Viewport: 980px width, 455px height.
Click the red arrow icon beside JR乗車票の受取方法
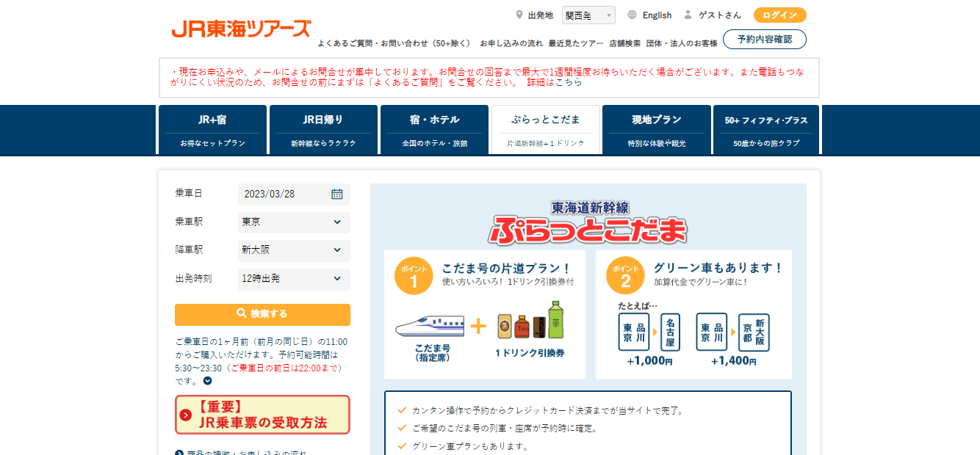185,415
